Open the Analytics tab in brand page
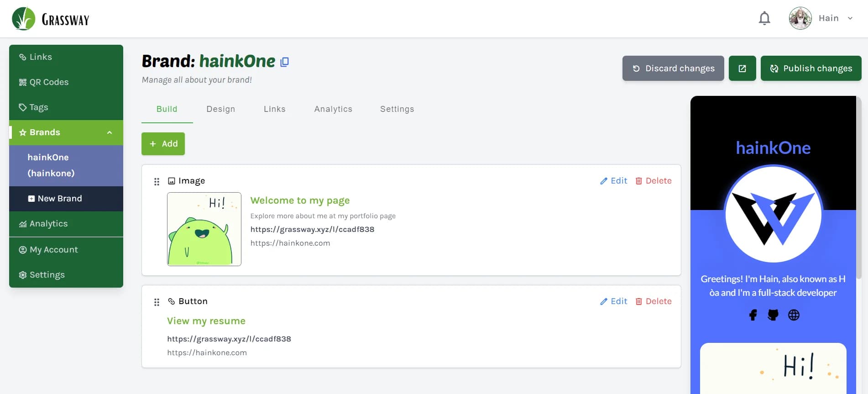This screenshot has width=868, height=394. 333,109
